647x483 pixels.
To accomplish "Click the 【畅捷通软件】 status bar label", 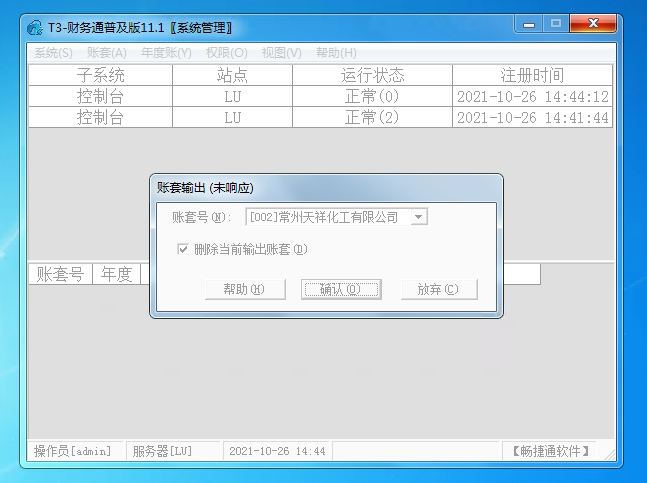I will (550, 451).
